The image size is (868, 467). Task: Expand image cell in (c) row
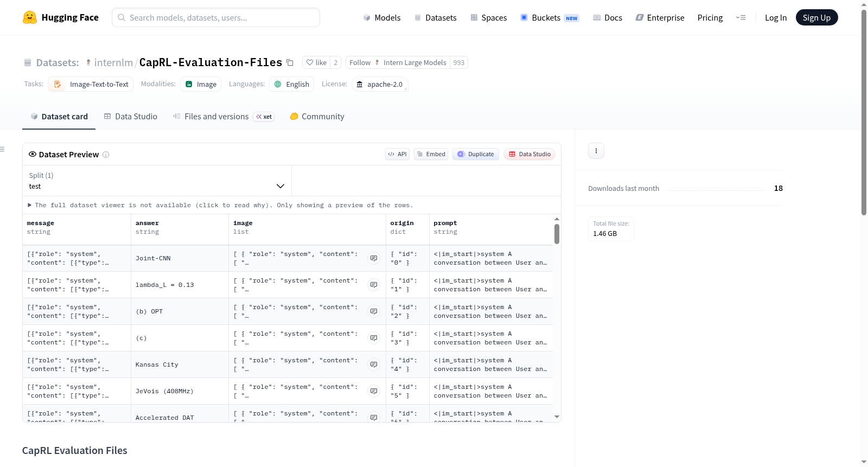tap(374, 338)
